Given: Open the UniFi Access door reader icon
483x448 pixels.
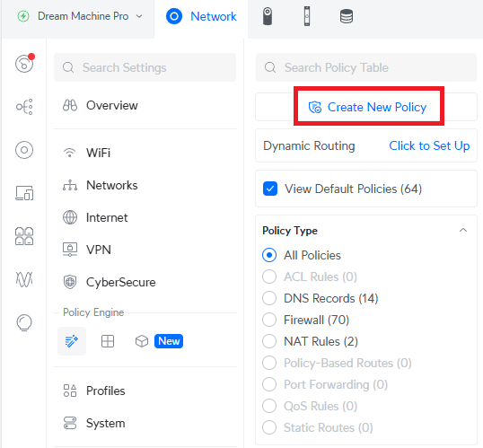Looking at the screenshot, I should click(307, 16).
